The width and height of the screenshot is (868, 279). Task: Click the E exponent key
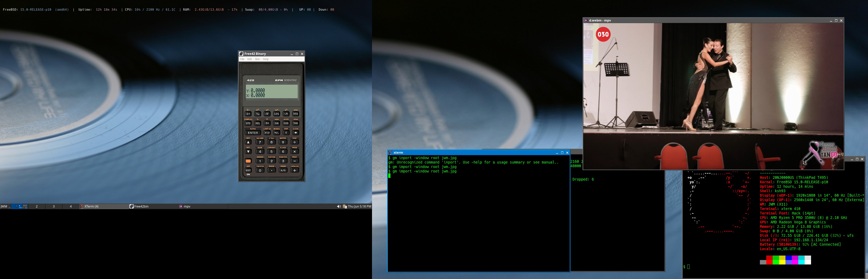click(x=286, y=133)
